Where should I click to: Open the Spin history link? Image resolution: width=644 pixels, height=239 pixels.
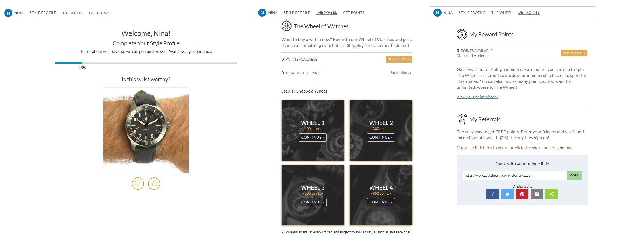pos(401,73)
